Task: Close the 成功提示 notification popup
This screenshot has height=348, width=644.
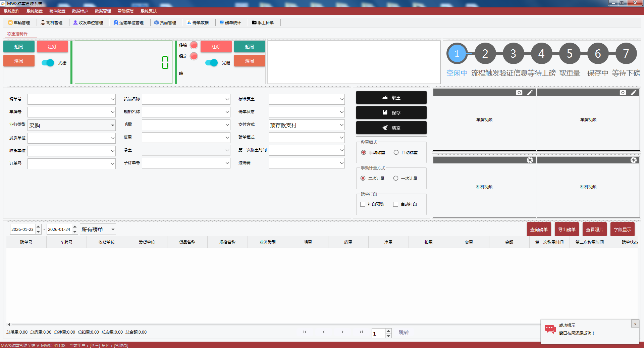Action: [635, 324]
